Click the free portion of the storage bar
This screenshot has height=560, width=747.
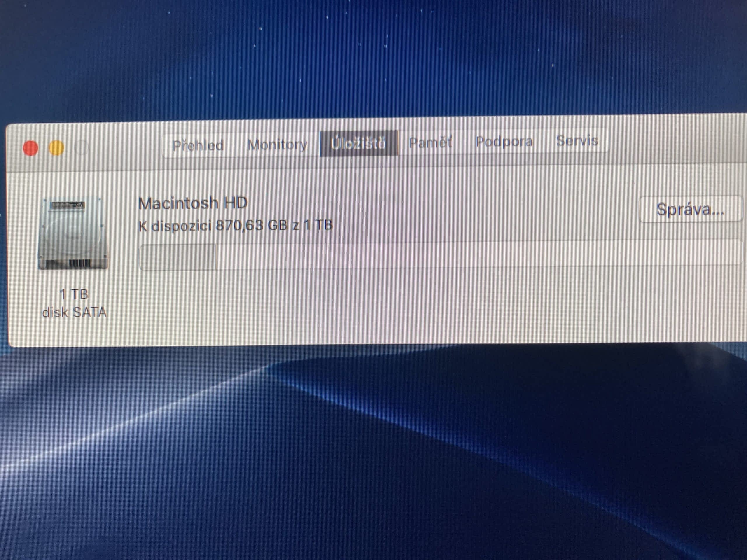coord(473,254)
